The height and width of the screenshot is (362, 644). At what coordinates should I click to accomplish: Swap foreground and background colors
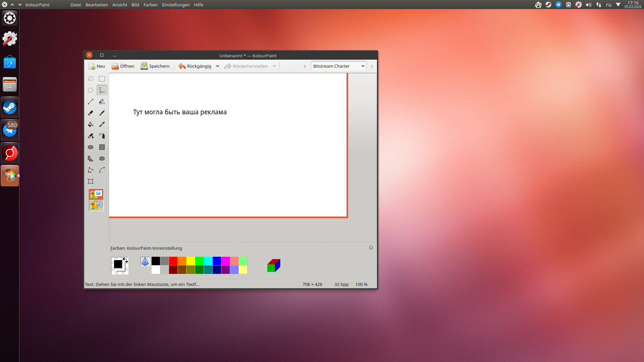click(x=125, y=260)
